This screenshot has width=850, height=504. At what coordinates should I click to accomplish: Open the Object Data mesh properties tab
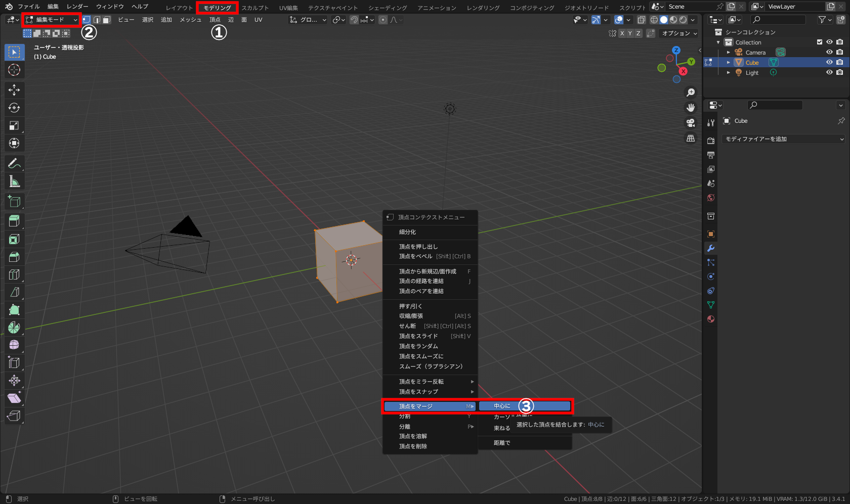click(x=711, y=305)
